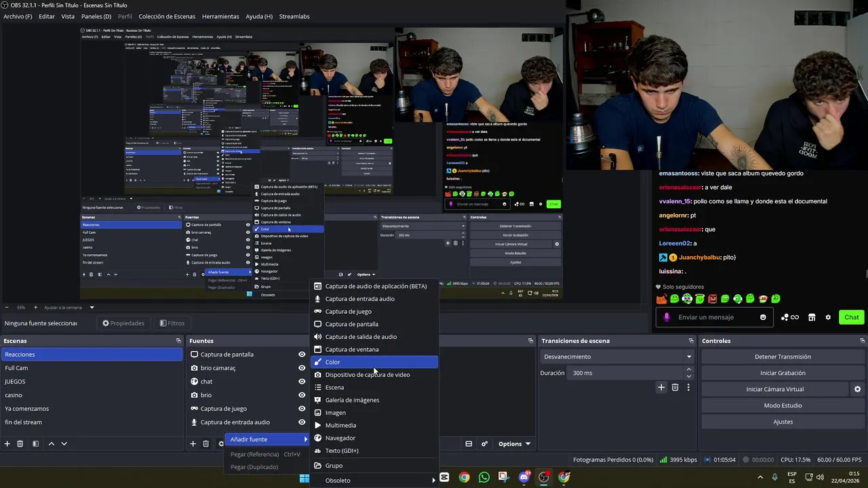Hide the Captura de entrada audio source
Viewport: 868px width, 488px height.
coord(302,422)
